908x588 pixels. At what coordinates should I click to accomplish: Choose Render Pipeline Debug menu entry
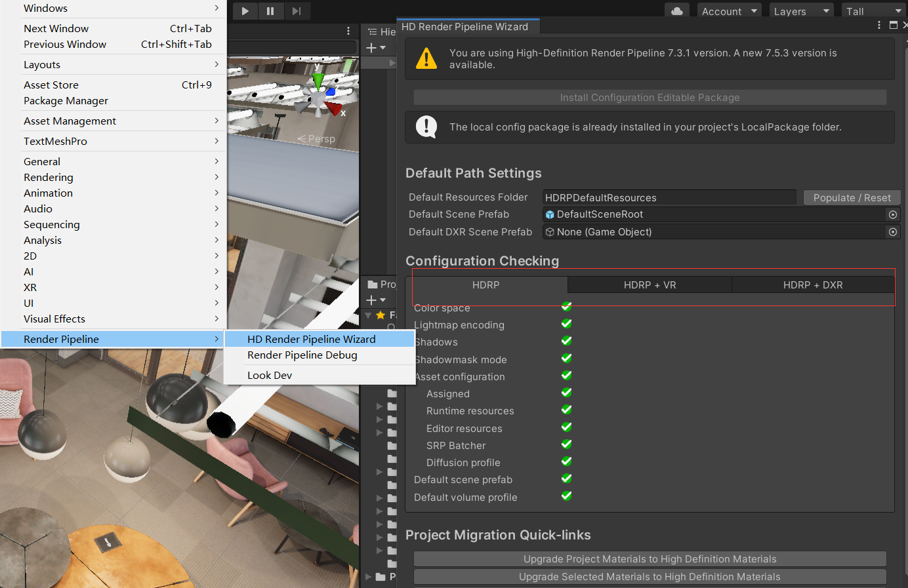(320, 355)
